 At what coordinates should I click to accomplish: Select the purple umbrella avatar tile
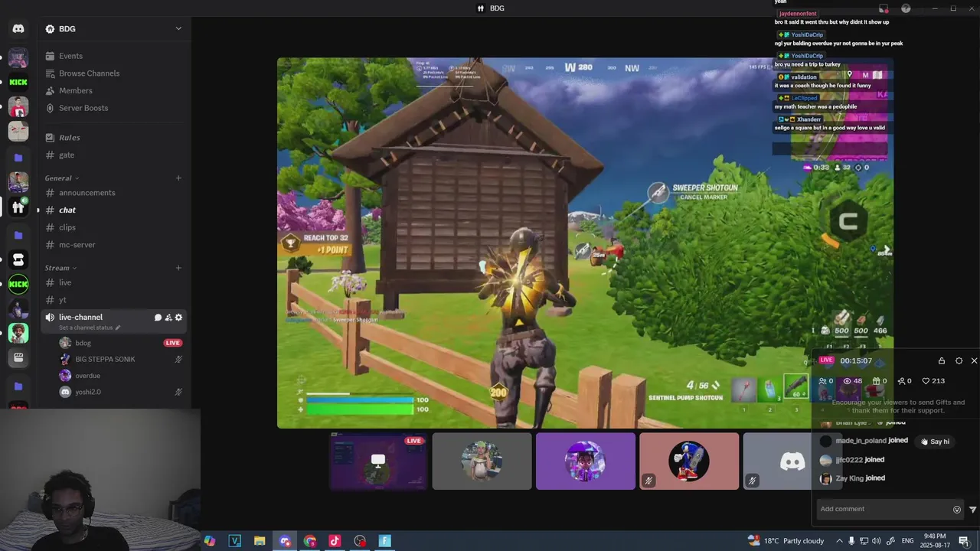click(586, 461)
